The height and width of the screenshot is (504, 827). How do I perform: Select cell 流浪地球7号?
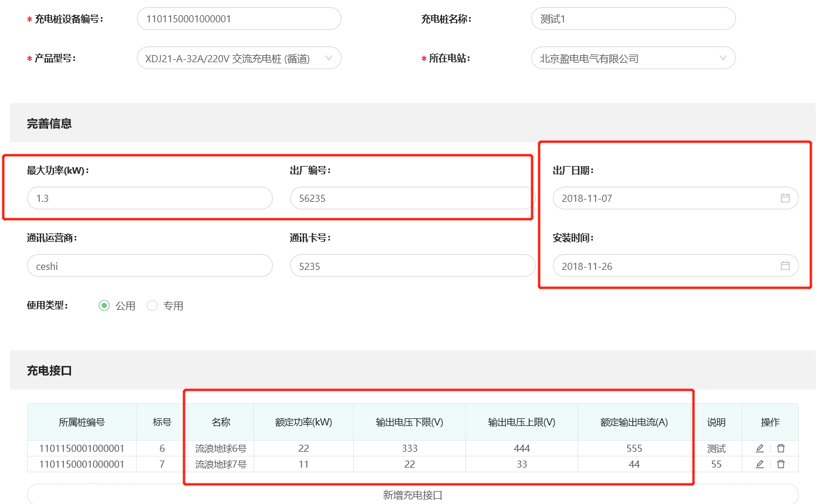click(x=221, y=464)
